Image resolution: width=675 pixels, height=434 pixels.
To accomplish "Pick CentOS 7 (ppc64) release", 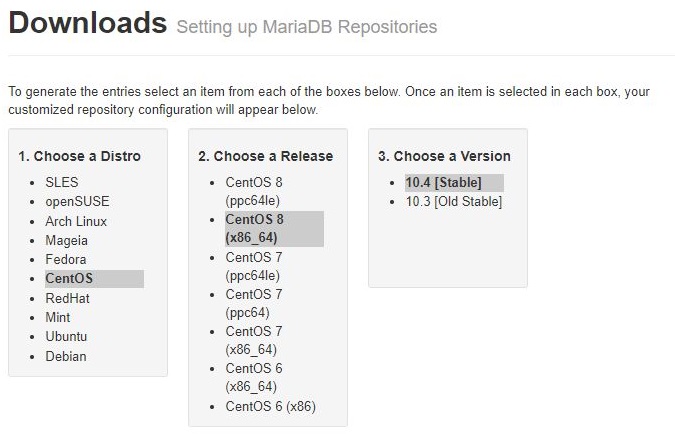I will (254, 303).
